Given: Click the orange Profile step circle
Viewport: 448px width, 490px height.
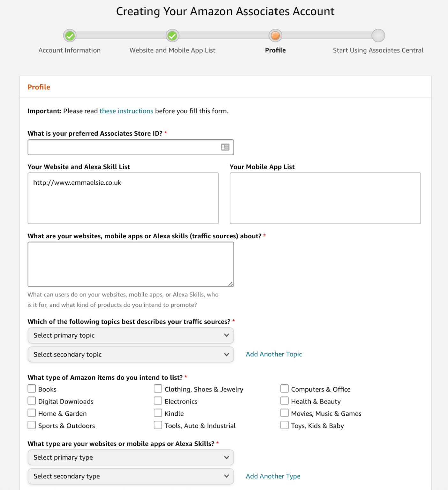Looking at the screenshot, I should click(275, 36).
